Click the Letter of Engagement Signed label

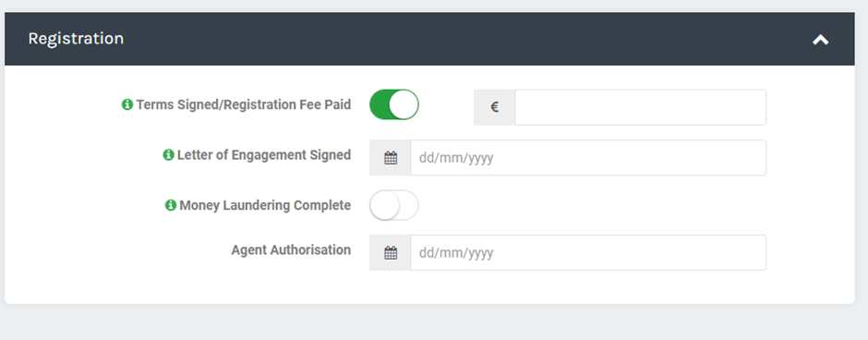tap(264, 155)
